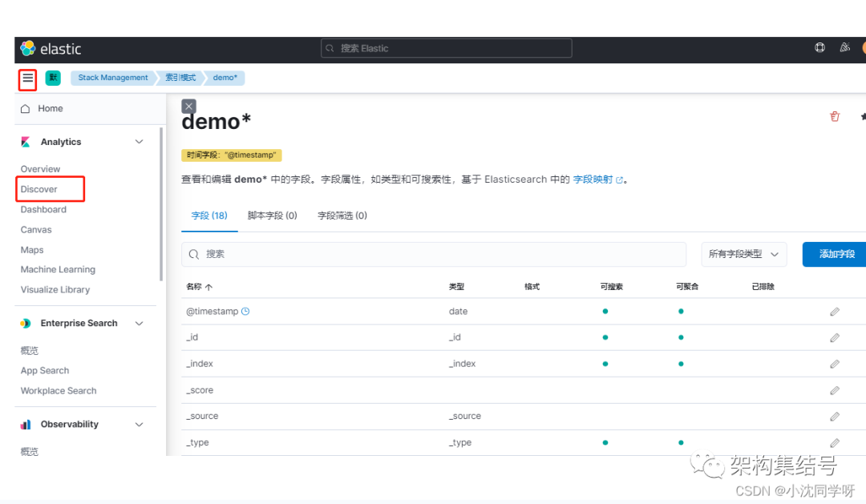Image resolution: width=866 pixels, height=504 pixels.
Task: Switch to 字段筛选 tab
Action: (x=342, y=216)
